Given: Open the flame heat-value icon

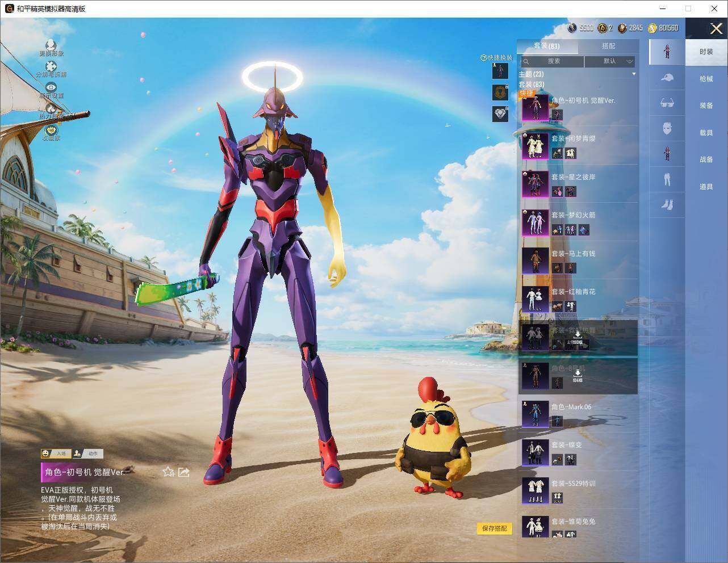Looking at the screenshot, I should [x=51, y=108].
